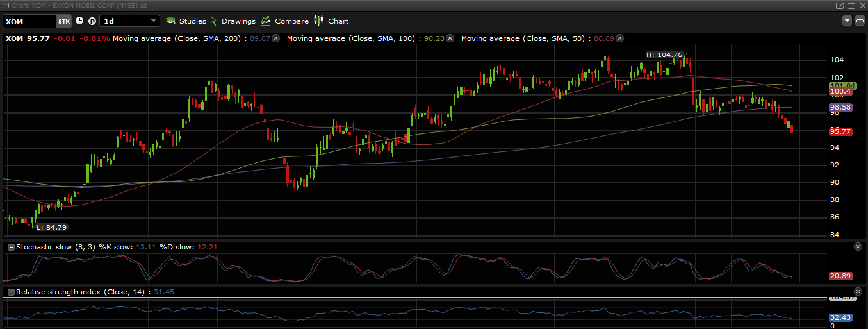868x329 pixels.
Task: Open the small arrow menu beside the link icon
Action: point(848,21)
